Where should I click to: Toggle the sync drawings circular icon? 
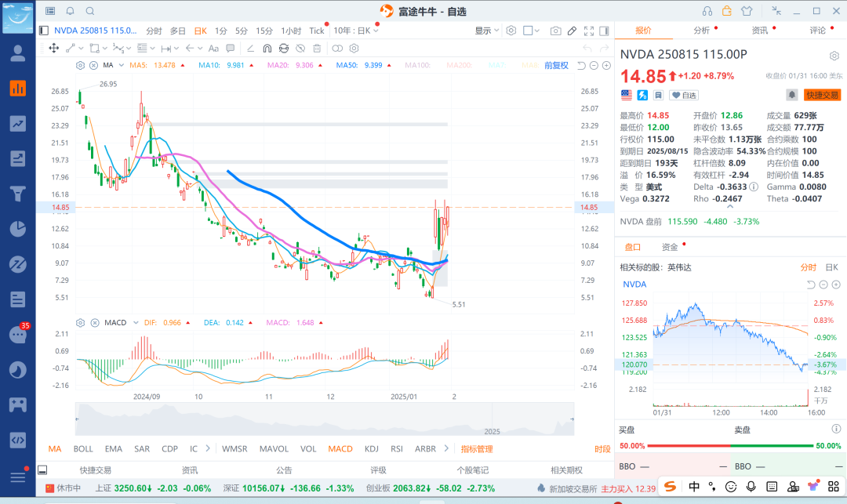pyautogui.click(x=284, y=48)
